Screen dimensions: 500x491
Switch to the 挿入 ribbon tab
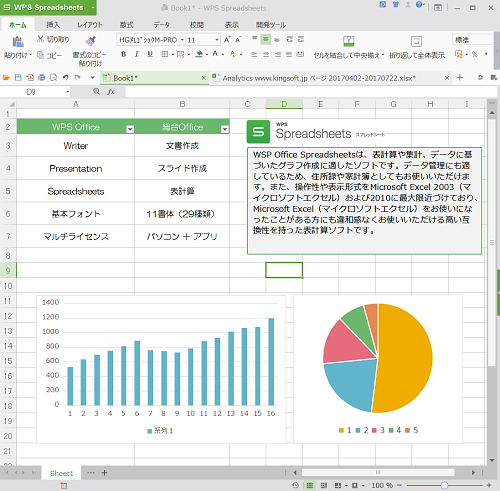[53, 25]
